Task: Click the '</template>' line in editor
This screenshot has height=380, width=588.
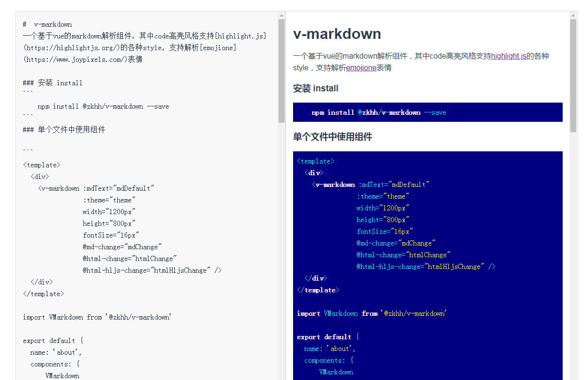Action: [x=44, y=294]
